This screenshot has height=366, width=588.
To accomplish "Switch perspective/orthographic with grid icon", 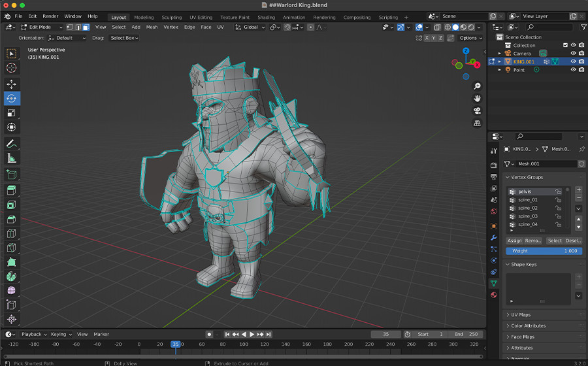I will click(x=477, y=123).
